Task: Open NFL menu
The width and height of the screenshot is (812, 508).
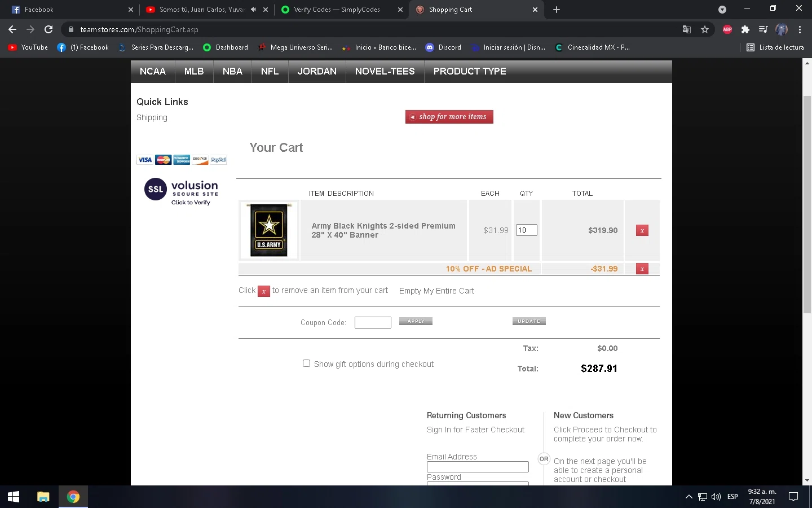Action: pos(270,71)
